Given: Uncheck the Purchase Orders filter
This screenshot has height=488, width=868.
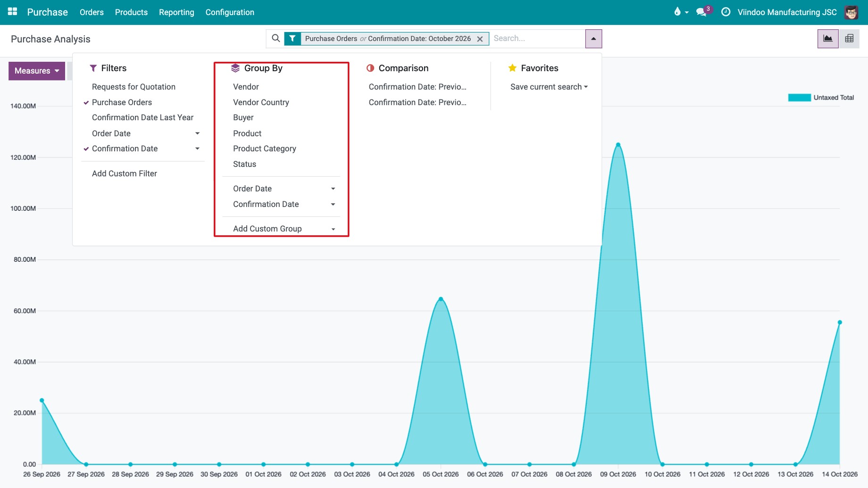Looking at the screenshot, I should (122, 102).
